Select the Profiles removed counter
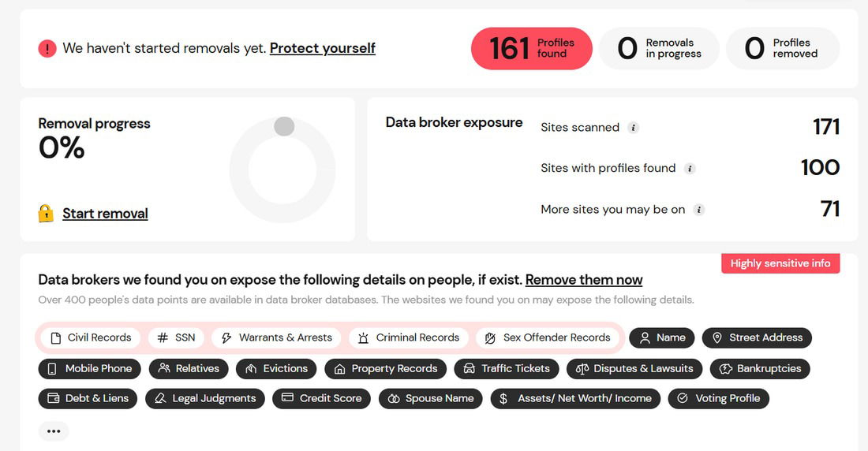Image resolution: width=868 pixels, height=451 pixels. click(783, 49)
